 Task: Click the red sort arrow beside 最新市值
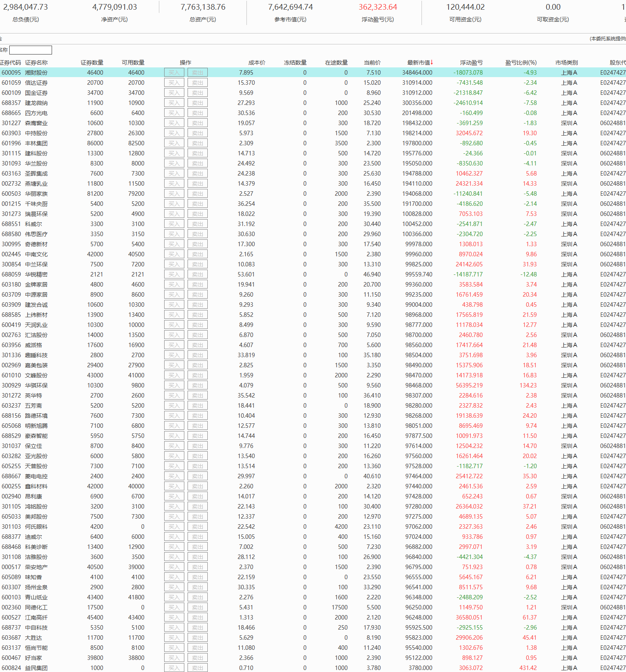pos(432,62)
